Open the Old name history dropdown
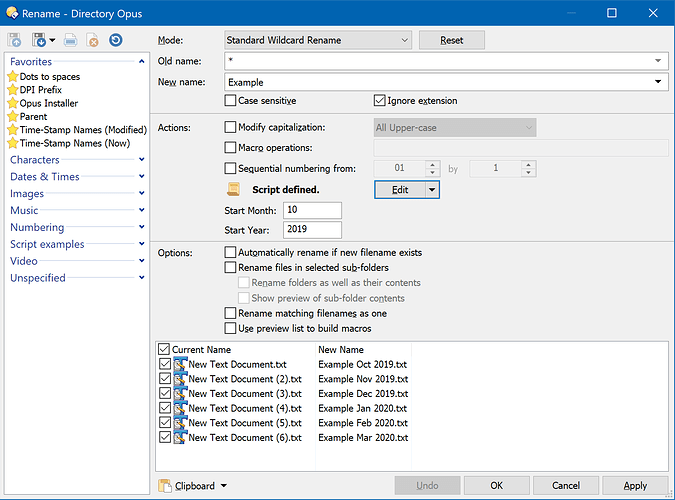This screenshot has height=500, width=675. click(658, 61)
